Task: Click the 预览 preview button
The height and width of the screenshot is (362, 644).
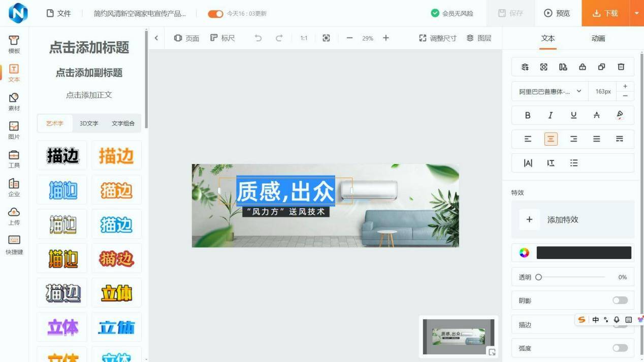Action: (557, 13)
